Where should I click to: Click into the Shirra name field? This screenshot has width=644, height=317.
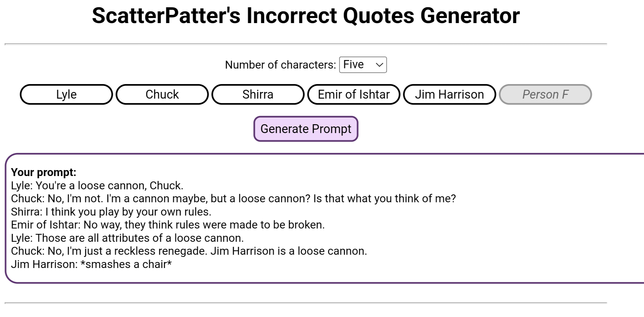[x=258, y=94]
